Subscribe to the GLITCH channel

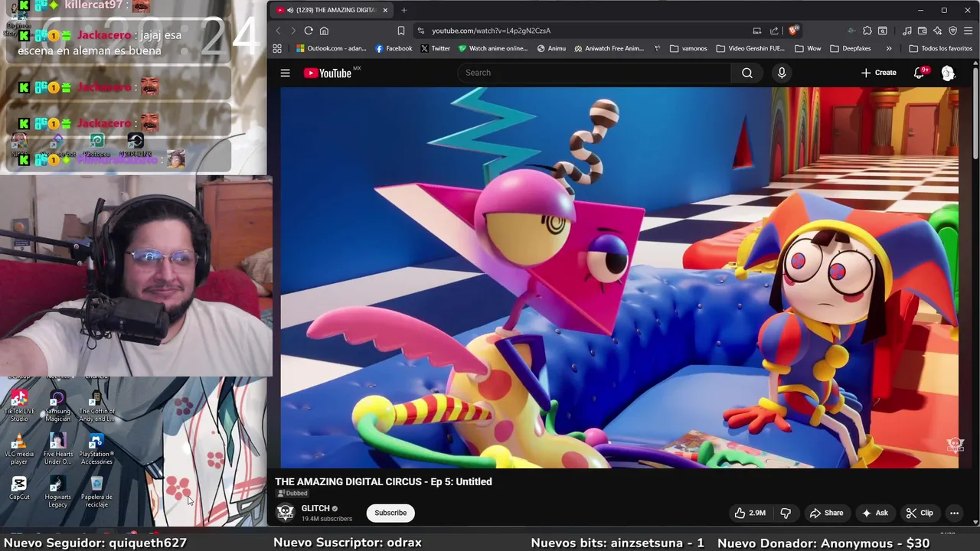(390, 513)
